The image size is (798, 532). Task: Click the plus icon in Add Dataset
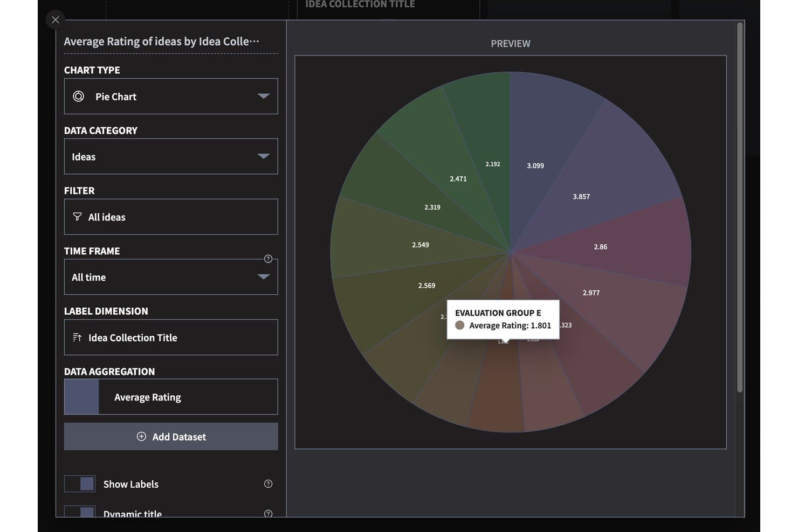coord(141,437)
